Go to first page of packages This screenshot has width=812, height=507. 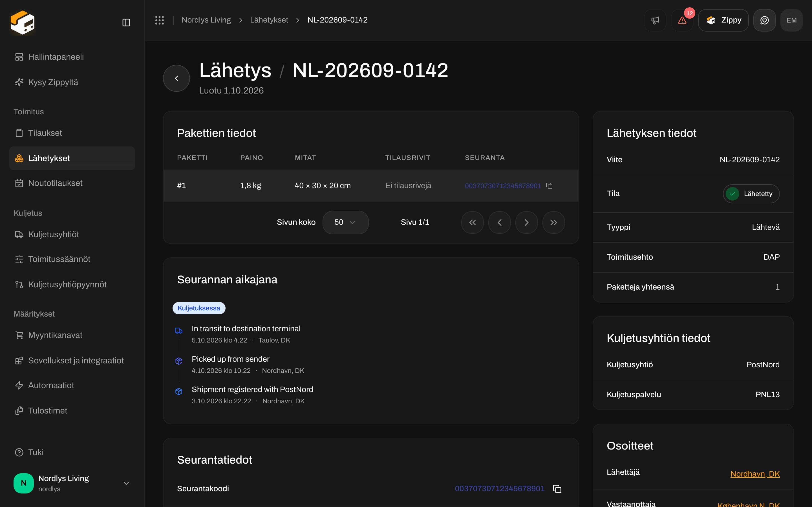click(x=473, y=222)
